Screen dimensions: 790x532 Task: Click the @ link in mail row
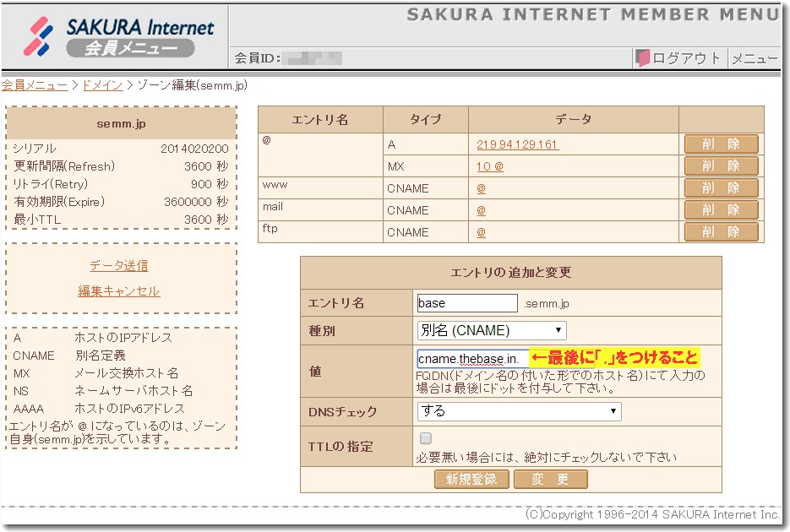(481, 210)
